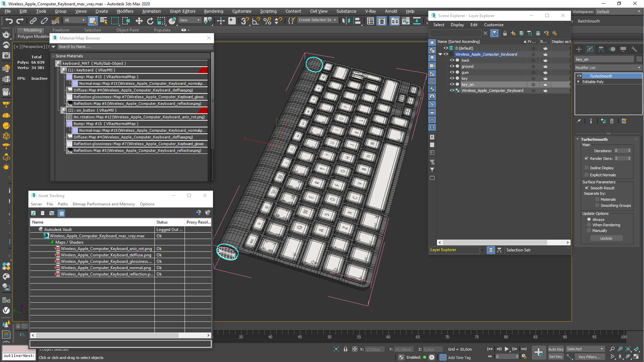Open the Modifier List dropdown

pyautogui.click(x=608, y=68)
